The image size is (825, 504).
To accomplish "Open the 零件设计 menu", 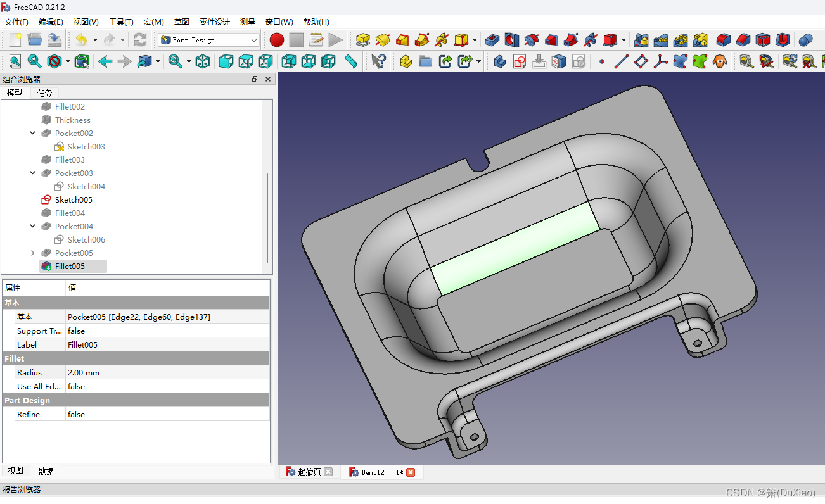I will pyautogui.click(x=214, y=22).
